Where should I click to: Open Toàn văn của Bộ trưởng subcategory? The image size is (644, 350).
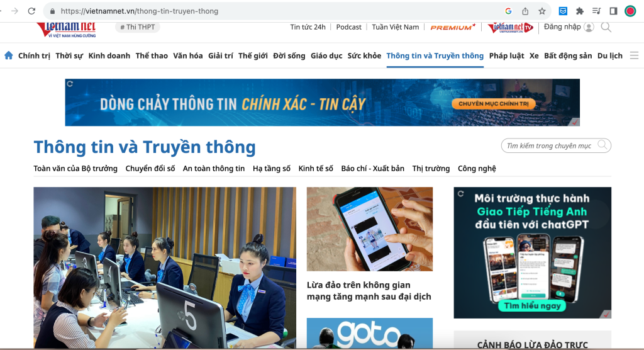(75, 168)
